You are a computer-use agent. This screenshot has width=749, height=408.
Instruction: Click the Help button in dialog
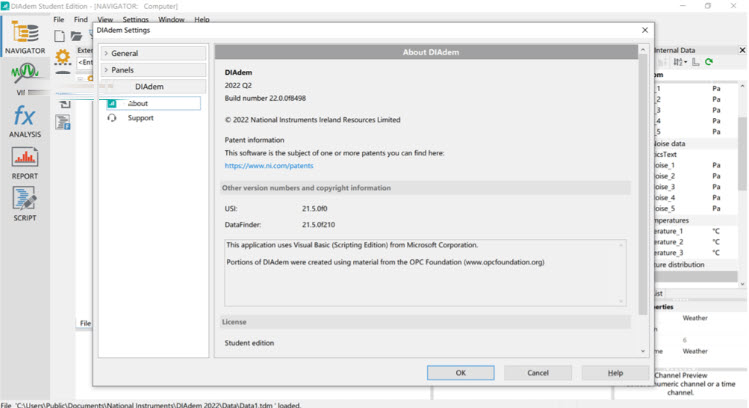[615, 372]
